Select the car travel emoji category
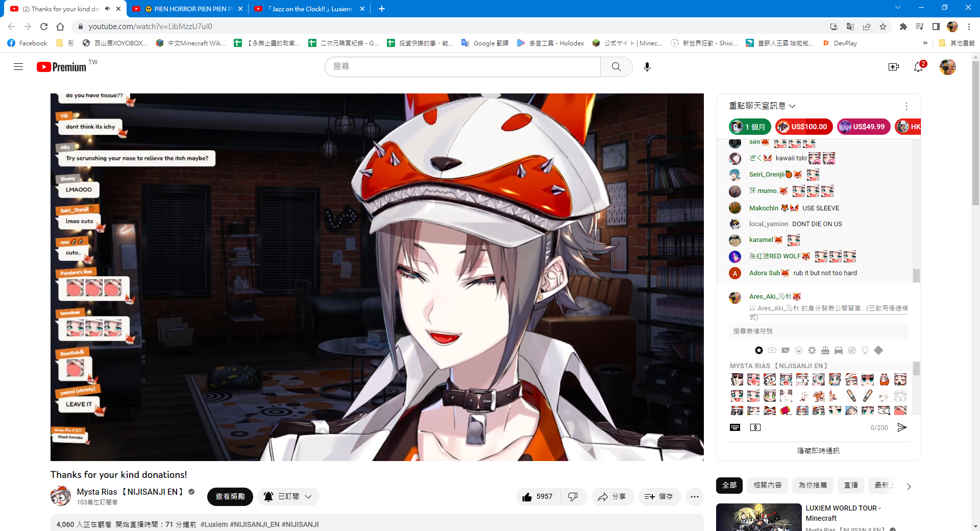The image size is (980, 531). pyautogui.click(x=839, y=350)
